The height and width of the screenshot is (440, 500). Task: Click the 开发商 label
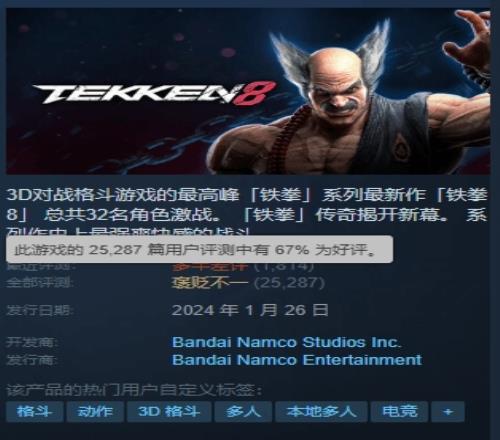[32, 343]
